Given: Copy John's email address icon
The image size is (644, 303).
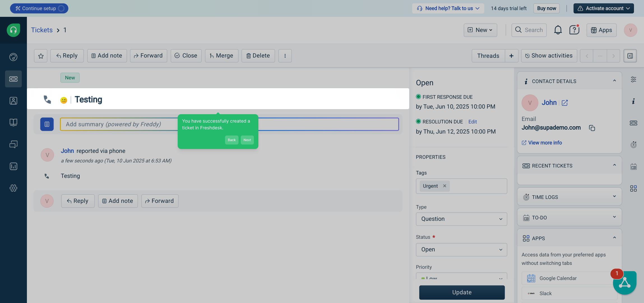Looking at the screenshot, I should click(592, 128).
